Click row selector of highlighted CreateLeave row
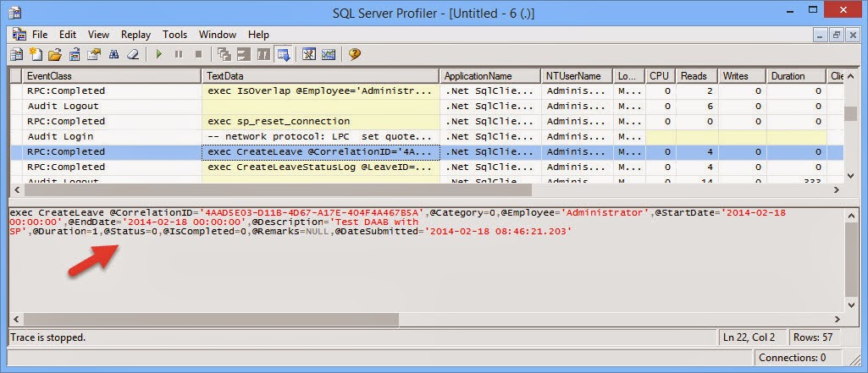 pyautogui.click(x=17, y=152)
